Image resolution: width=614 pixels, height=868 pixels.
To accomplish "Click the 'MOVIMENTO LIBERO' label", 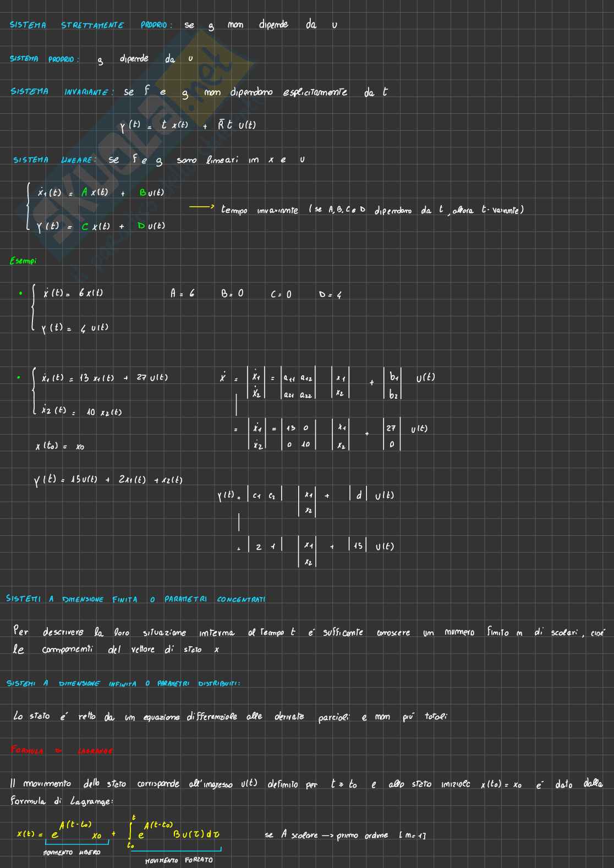I will coord(72,853).
